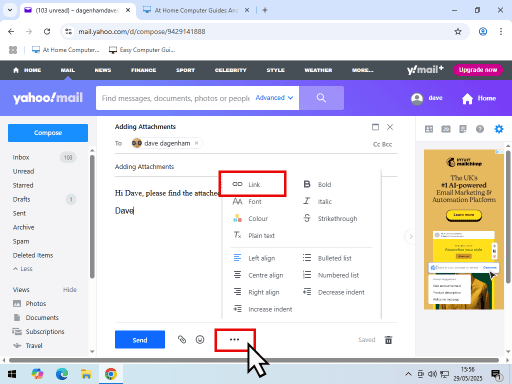Apply Strikethrough formatting

[330, 218]
